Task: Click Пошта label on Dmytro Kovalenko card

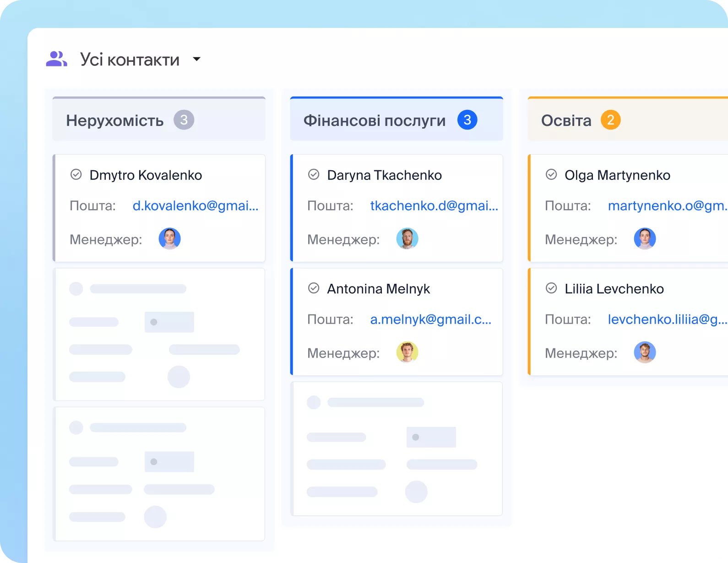Action: tap(92, 206)
